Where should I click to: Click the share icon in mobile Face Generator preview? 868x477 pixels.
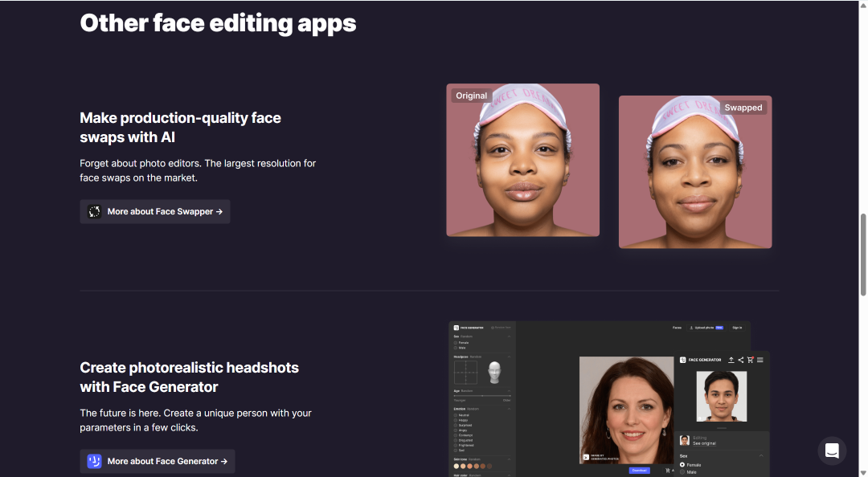pyautogui.click(x=741, y=360)
